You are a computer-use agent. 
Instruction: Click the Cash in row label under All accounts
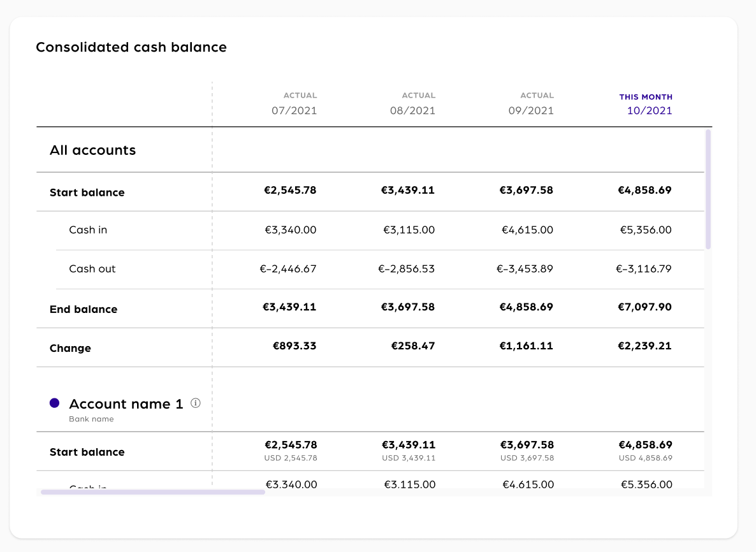coord(88,230)
